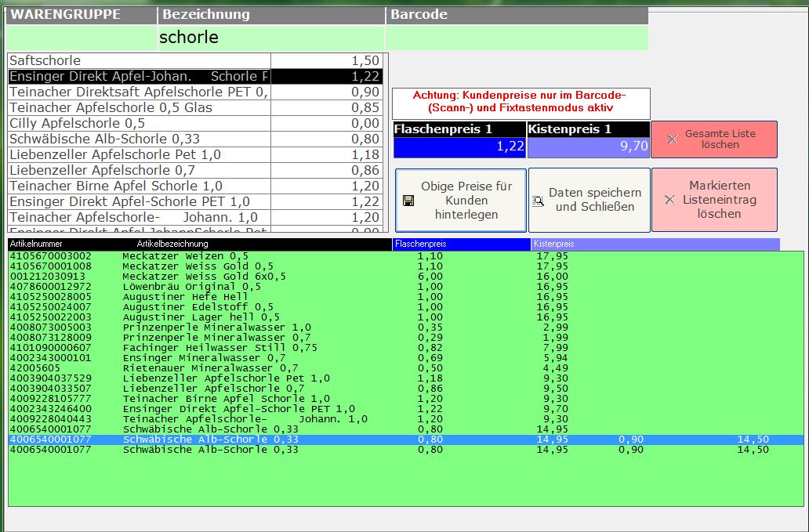This screenshot has height=532, width=809.
Task: Click the floppy disk icon on Obige Preise button
Action: click(408, 201)
